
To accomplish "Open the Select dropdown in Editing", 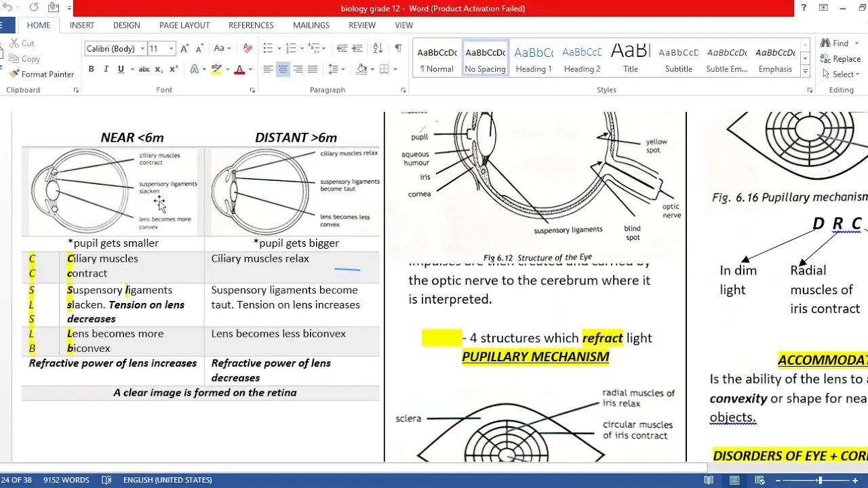I will 843,74.
